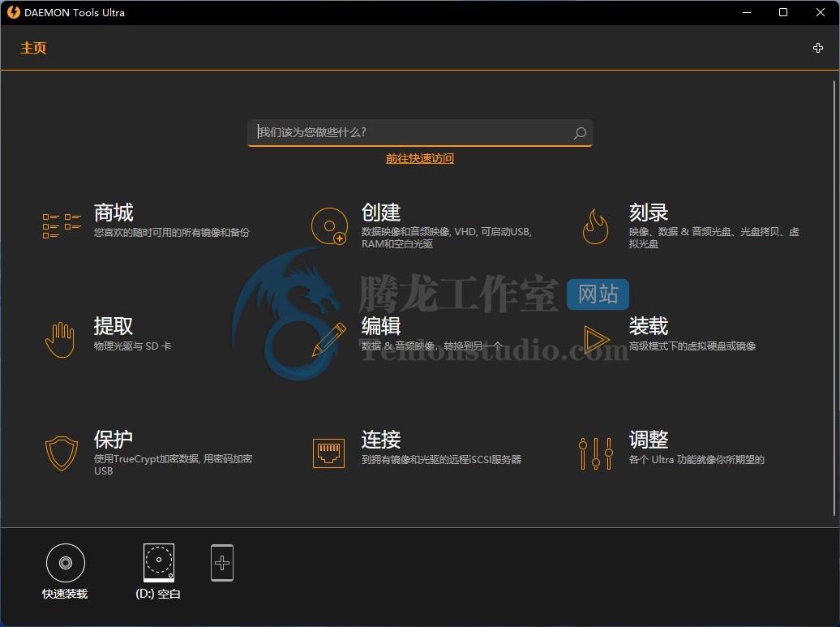Click description 使用TrueCrypt加密数据, 用密码加密 USB
This screenshot has width=840, height=627.
click(173, 465)
